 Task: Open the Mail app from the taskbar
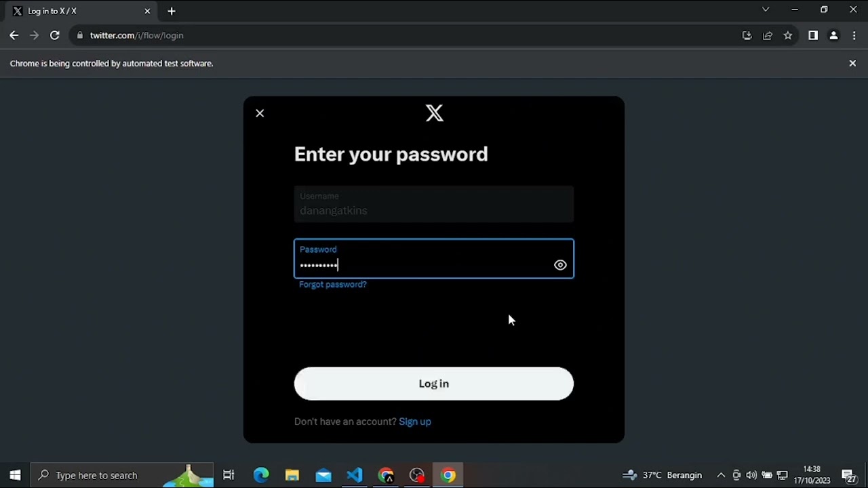click(x=323, y=475)
